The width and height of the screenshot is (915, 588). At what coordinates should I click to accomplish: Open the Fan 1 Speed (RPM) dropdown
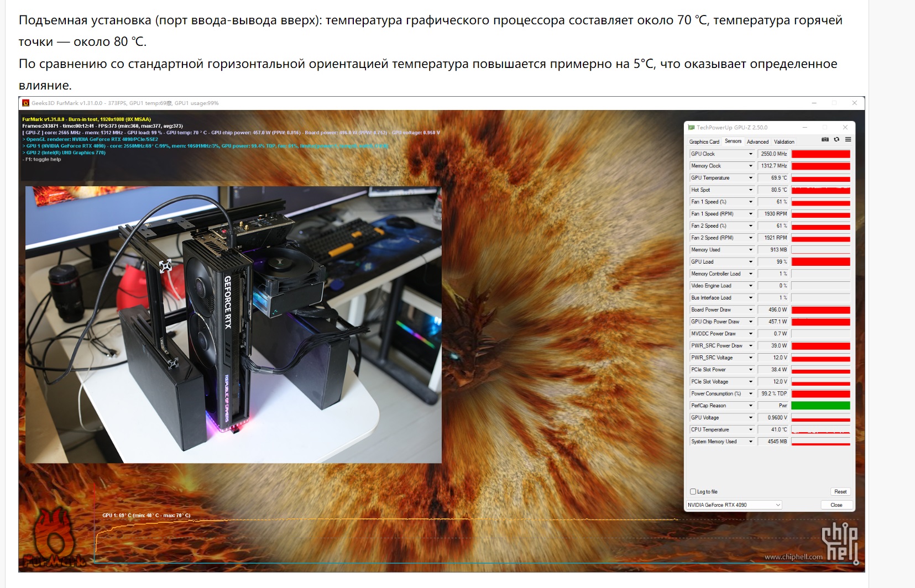[x=751, y=214]
